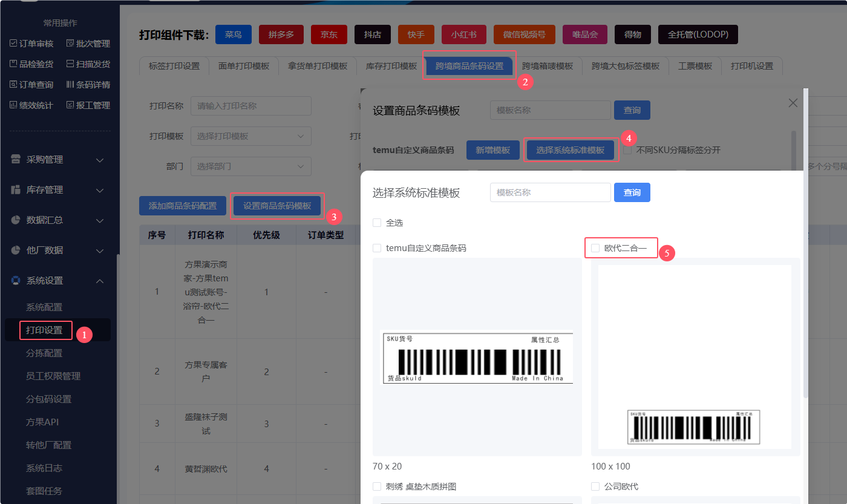
Task: Open 方果API in the sidebar
Action: (42, 422)
